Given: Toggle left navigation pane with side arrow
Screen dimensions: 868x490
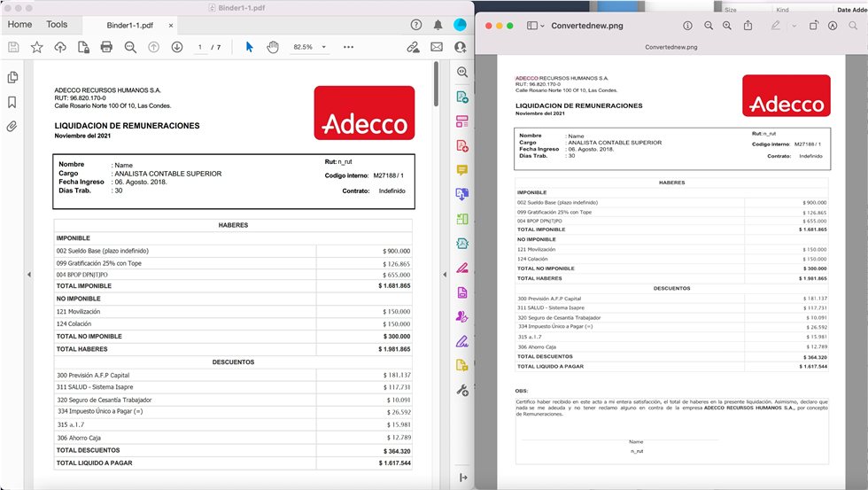Looking at the screenshot, I should tap(28, 275).
